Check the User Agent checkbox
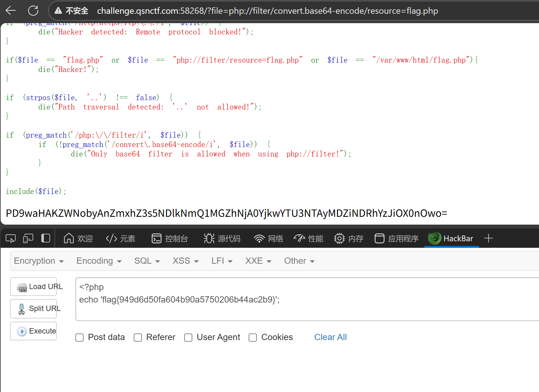The width and height of the screenshot is (539, 392). (x=188, y=338)
